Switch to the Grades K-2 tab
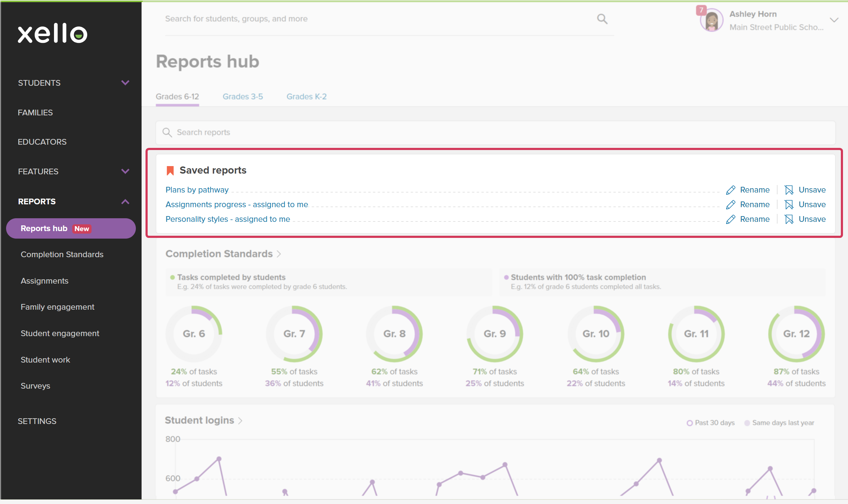848x504 pixels. coord(307,97)
